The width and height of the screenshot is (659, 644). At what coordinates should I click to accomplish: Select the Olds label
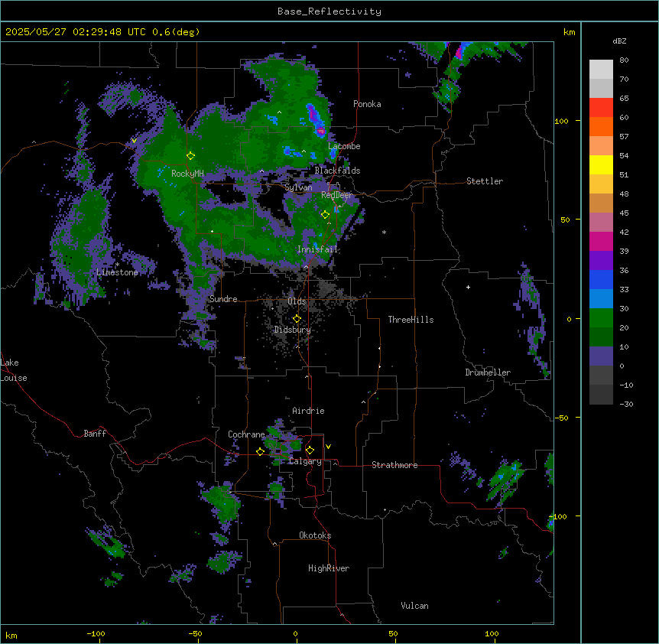[x=297, y=301]
